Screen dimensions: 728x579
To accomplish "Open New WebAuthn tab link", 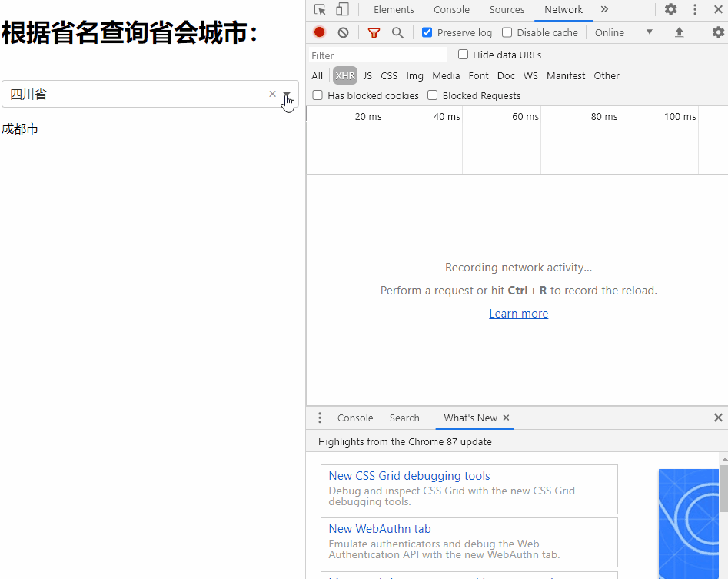I will coord(379,529).
